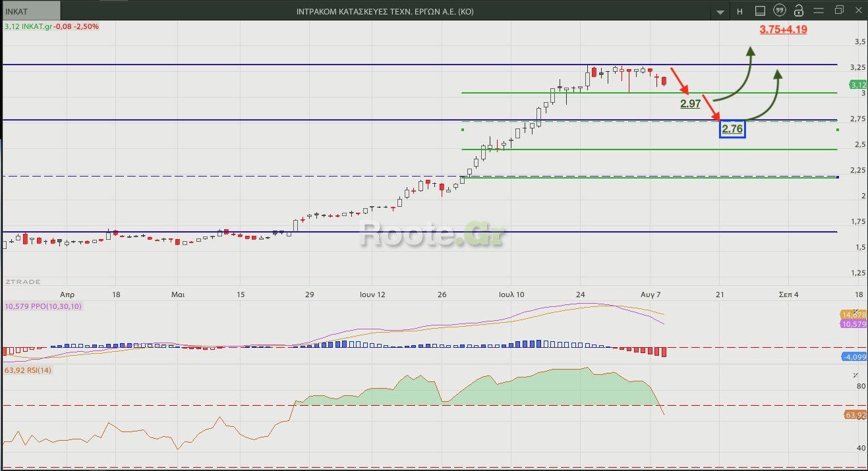Screen dimensions: 868x471
Task: Click the PPO(10,30,10) indicator label
Action: pyautogui.click(x=43, y=306)
